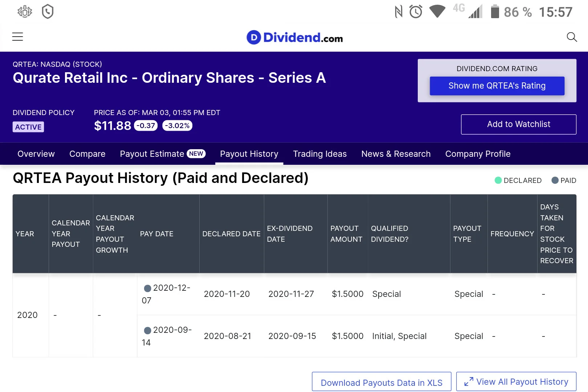Tap the bug debug status icon
This screenshot has width=588, height=392.
(x=25, y=12)
